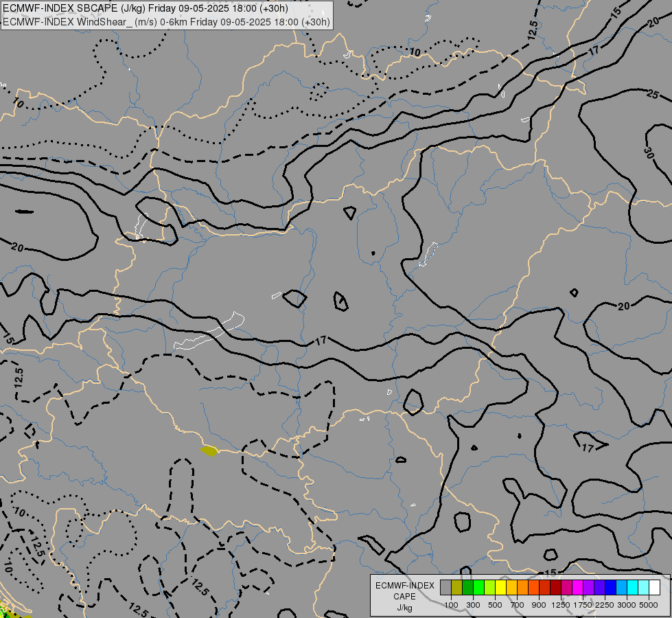Click the 25 wind shear contour label
672x618 pixels.
652,94
